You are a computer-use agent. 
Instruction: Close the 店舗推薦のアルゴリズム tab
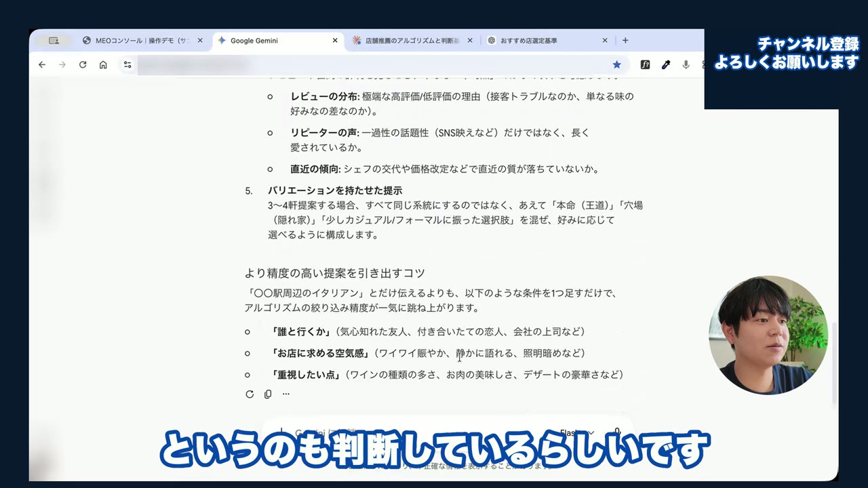[x=470, y=41]
